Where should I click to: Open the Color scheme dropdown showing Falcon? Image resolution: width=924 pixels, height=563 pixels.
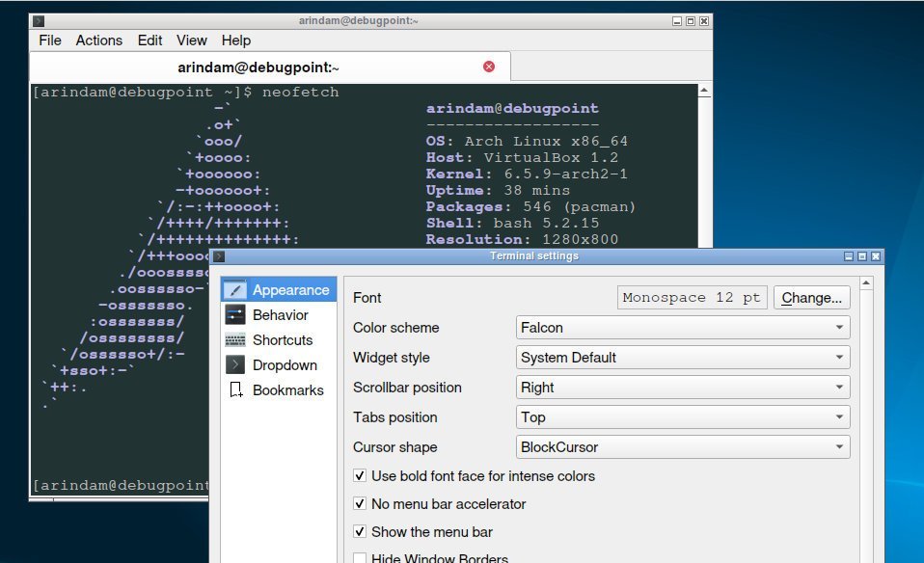tap(683, 328)
